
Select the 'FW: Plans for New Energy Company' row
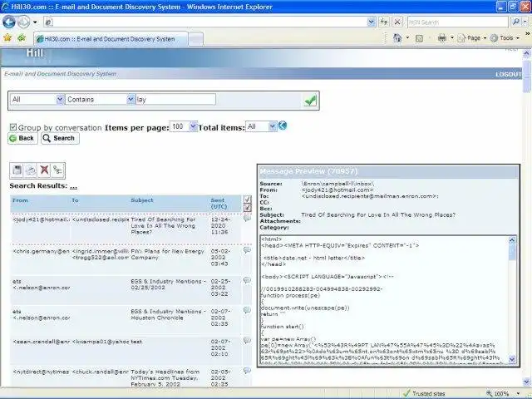pos(126,260)
